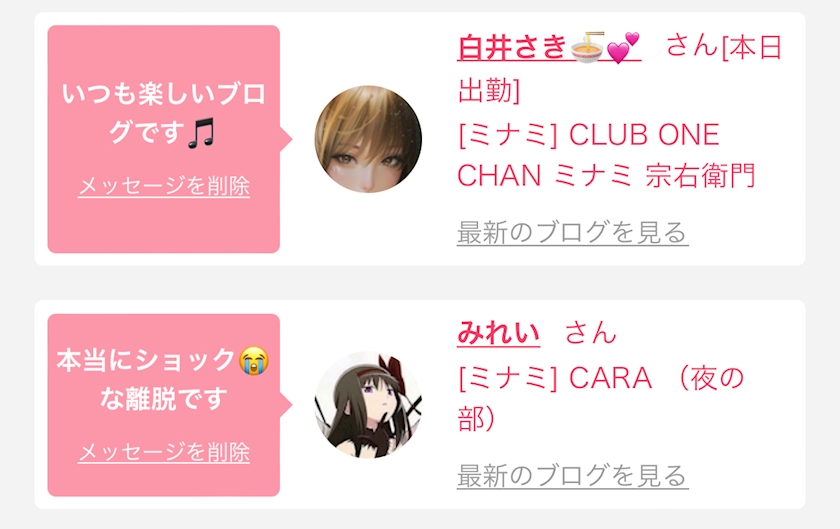The width and height of the screenshot is (840, 529).
Task: Click the CARA (夜の部) shop text
Action: tap(601, 398)
